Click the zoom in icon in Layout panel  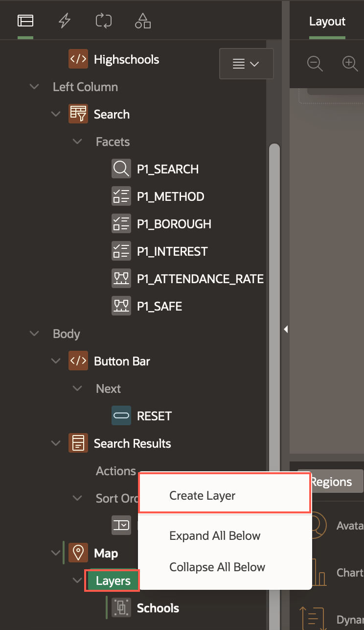tap(350, 63)
